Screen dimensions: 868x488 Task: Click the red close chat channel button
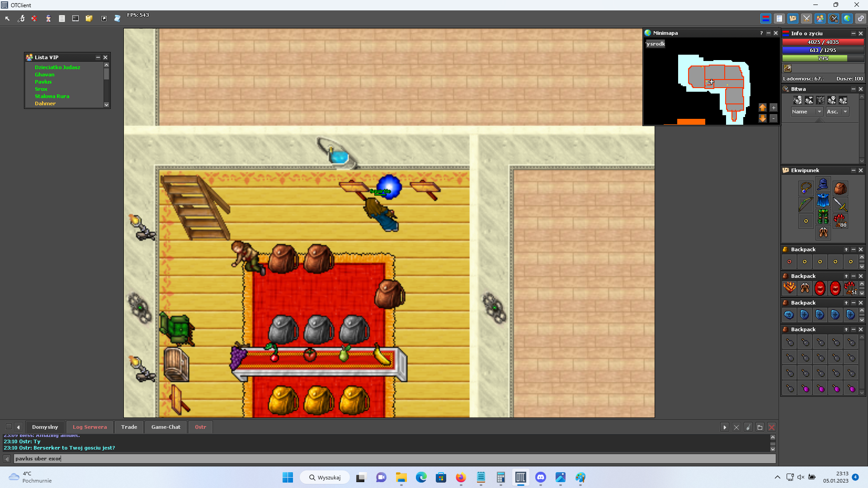click(772, 427)
